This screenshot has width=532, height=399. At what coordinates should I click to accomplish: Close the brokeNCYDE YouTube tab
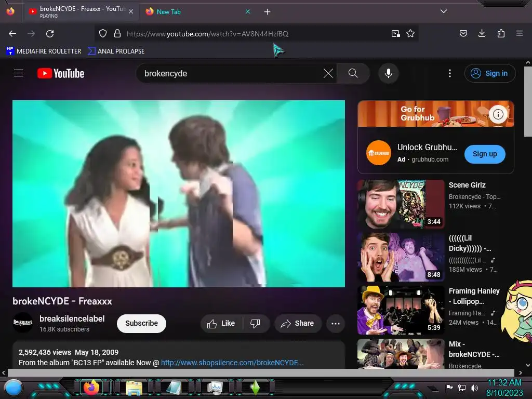coord(131,11)
